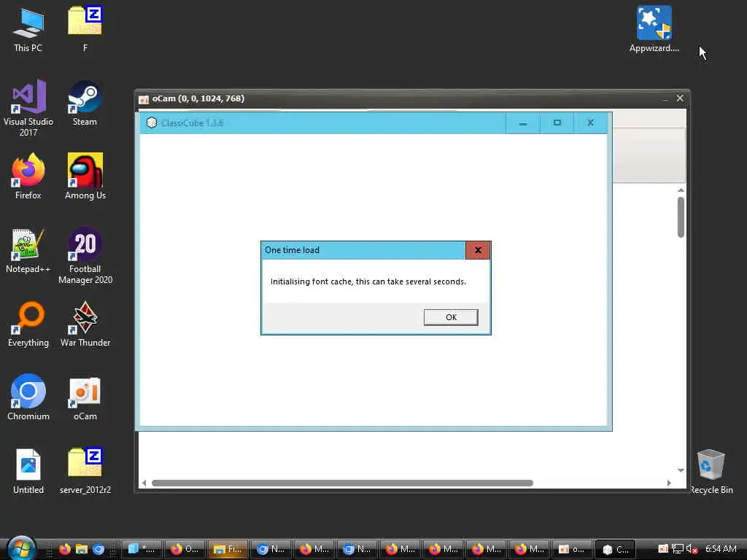Click the oCam scroll right arrow
This screenshot has height=560, width=747.
pos(669,483)
